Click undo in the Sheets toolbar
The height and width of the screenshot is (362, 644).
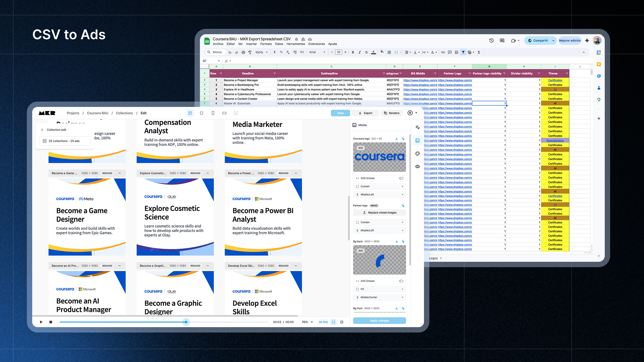pos(230,52)
